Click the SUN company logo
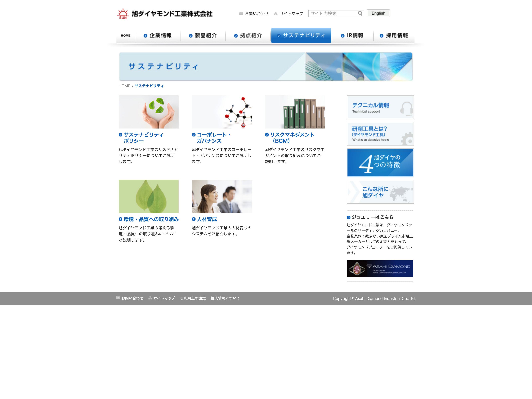 click(x=123, y=14)
